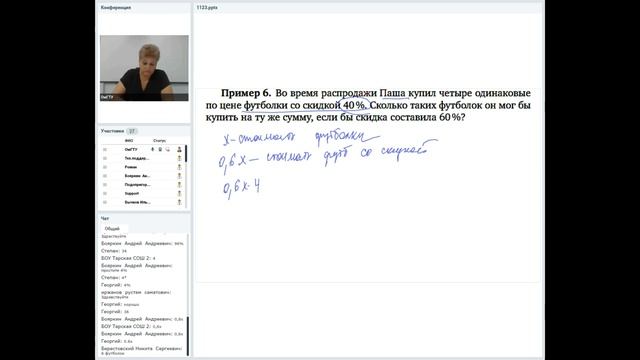Select participant Тех.поддер... in the list
This screenshot has width=640, height=360.
(137, 158)
